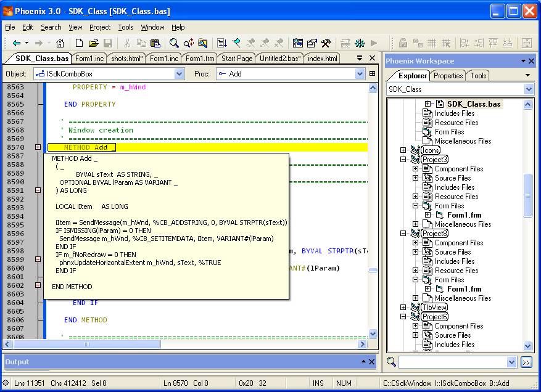Click the lock controls toolbar icon
Screen dimensions: 541x392
403,43
